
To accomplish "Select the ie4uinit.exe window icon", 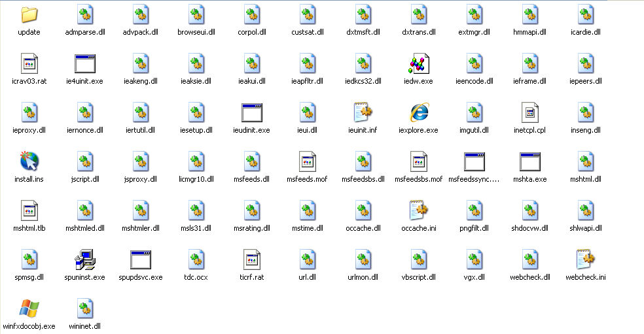I will click(85, 63).
